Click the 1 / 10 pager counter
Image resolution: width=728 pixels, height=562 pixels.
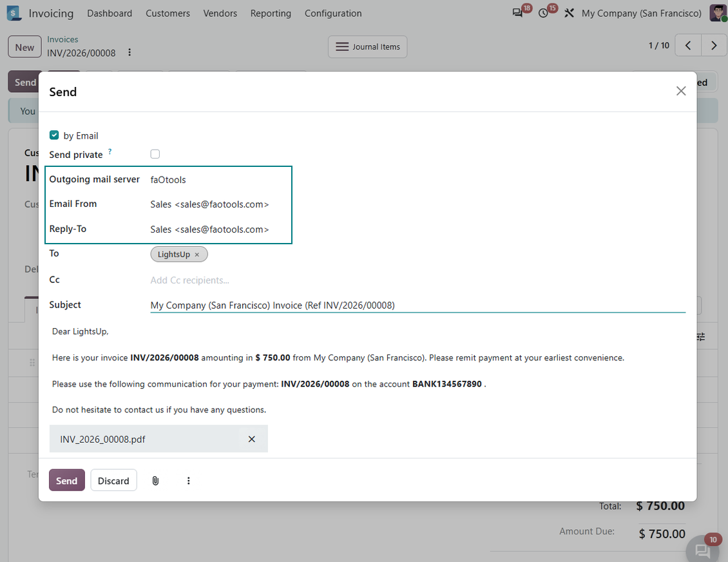[x=659, y=46]
